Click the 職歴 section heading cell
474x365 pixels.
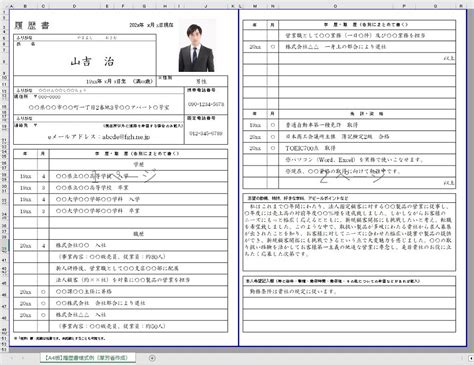[138, 234]
